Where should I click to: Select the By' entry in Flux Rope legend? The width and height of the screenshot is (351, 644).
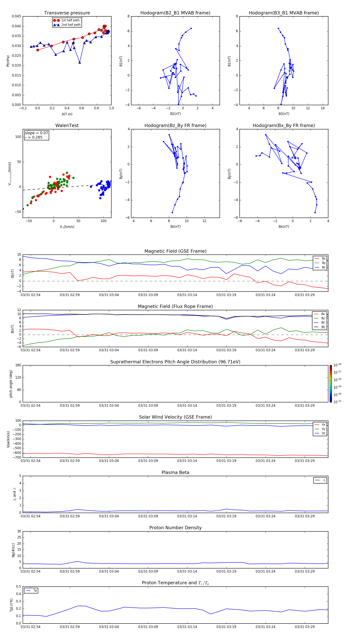point(320,318)
